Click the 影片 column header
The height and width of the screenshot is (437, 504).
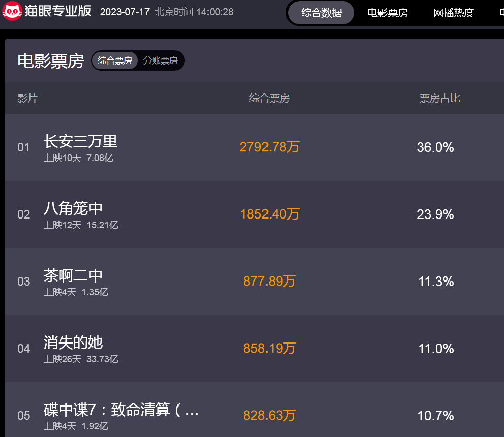pyautogui.click(x=27, y=98)
